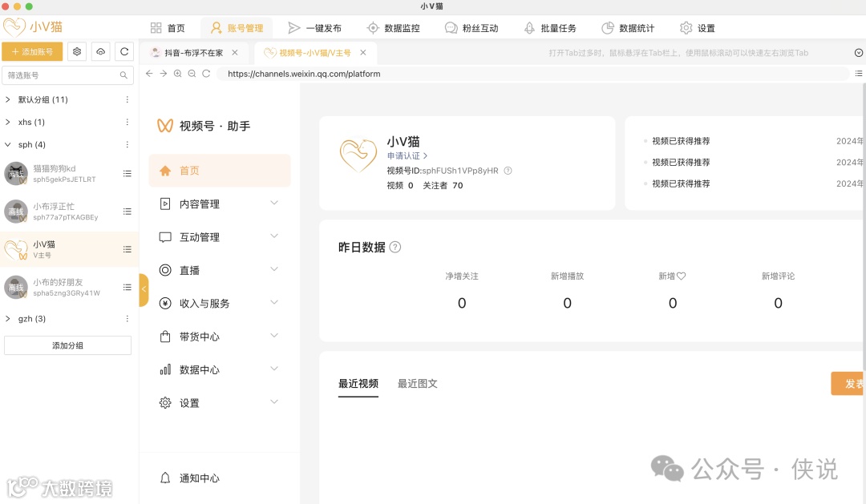Click the search magnifier in filter box
This screenshot has width=866, height=504.
(123, 75)
